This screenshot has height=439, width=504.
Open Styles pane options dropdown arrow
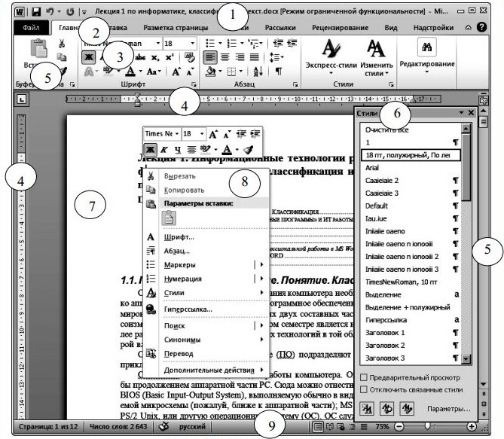pos(461,112)
